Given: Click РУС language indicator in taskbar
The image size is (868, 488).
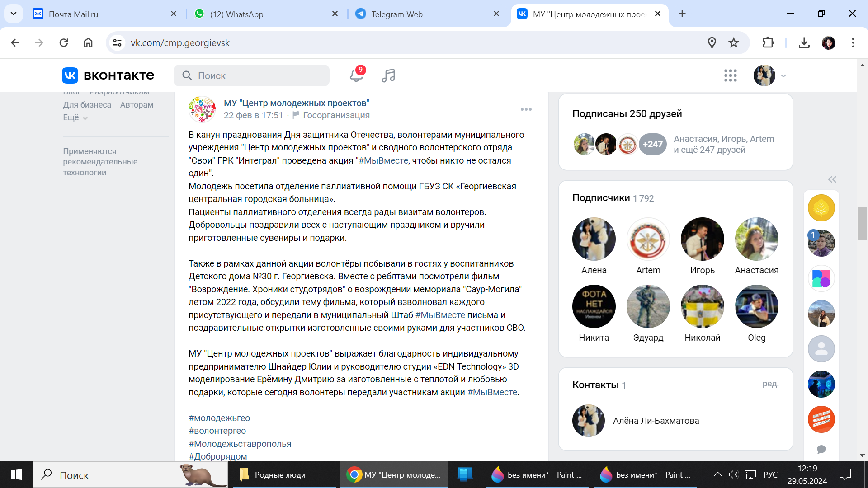Looking at the screenshot, I should tap(770, 474).
